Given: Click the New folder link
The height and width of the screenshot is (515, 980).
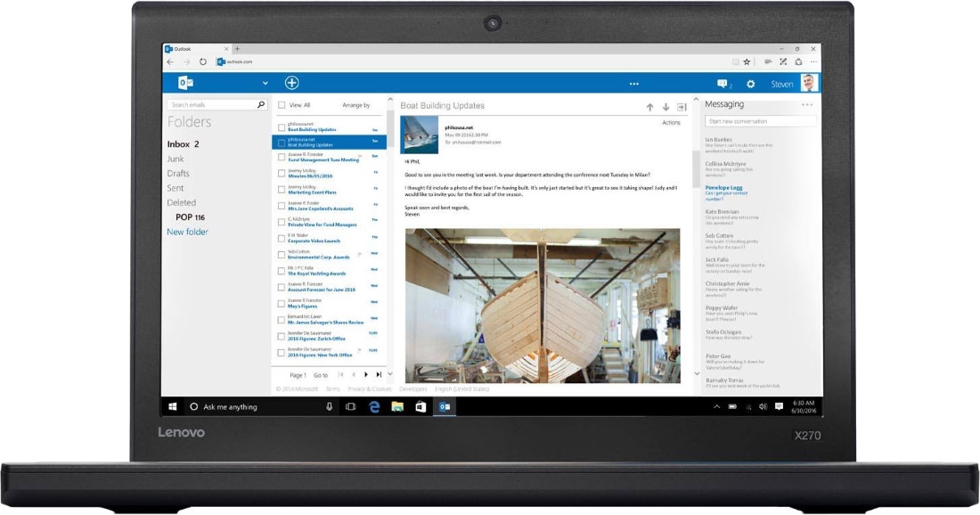Looking at the screenshot, I should coord(187,232).
